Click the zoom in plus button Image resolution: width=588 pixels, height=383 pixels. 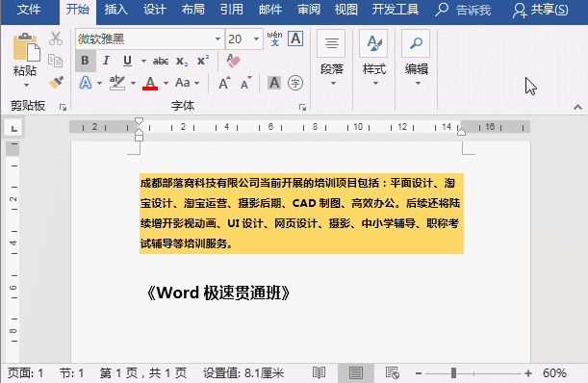528,373
